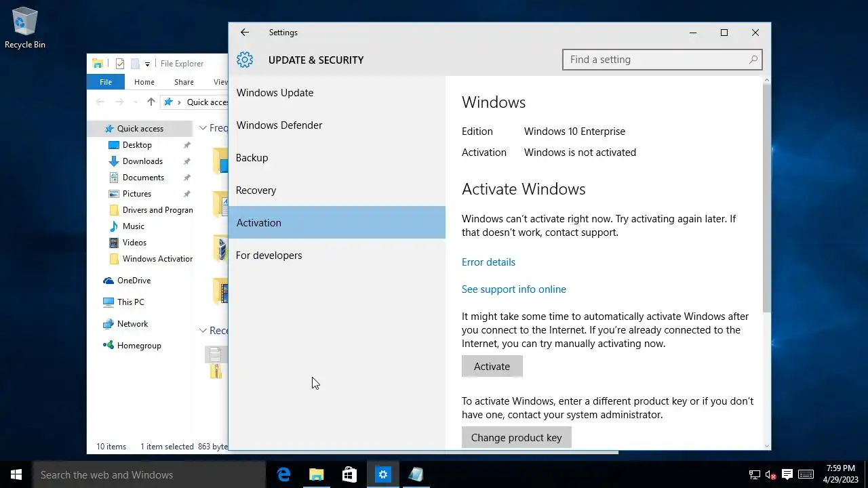Image resolution: width=868 pixels, height=488 pixels.
Task: Click the Start button on the taskbar
Action: click(16, 474)
